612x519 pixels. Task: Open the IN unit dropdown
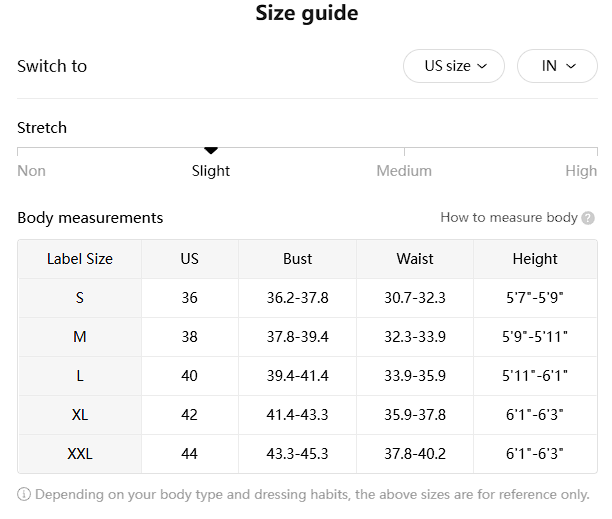(x=557, y=66)
